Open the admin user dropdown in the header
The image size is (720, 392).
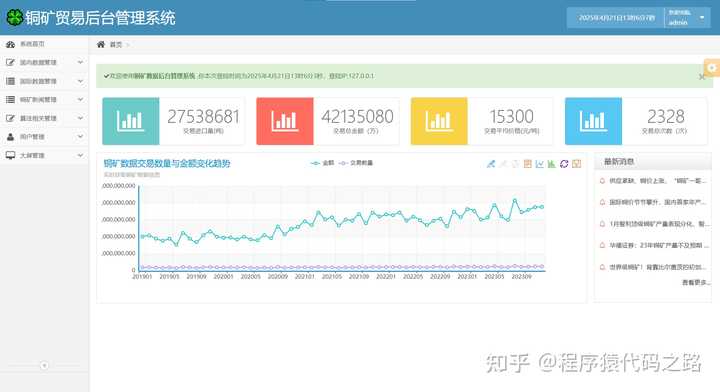tap(687, 18)
